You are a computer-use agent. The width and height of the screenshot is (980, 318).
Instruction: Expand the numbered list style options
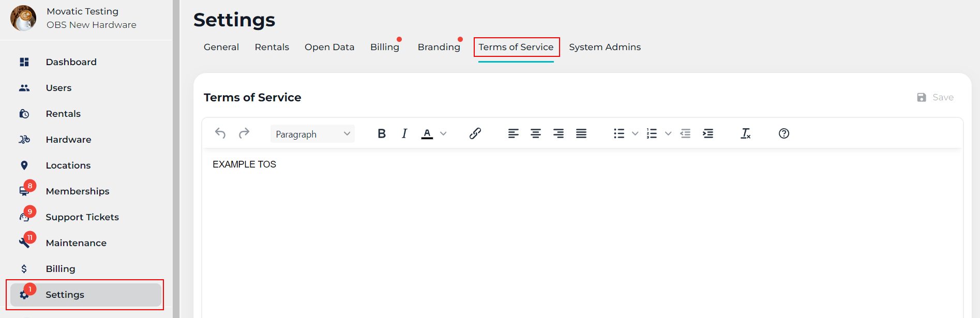pos(668,133)
